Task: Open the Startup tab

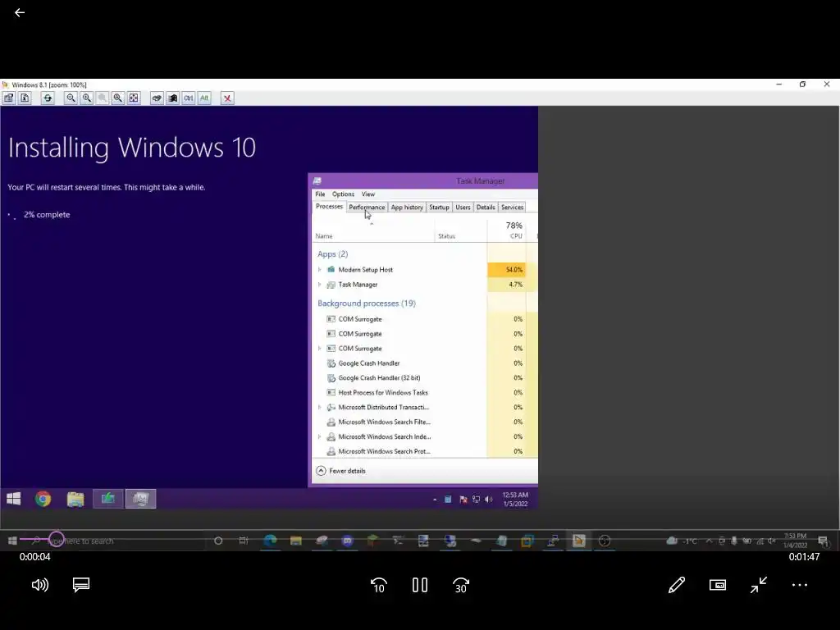Action: (439, 208)
